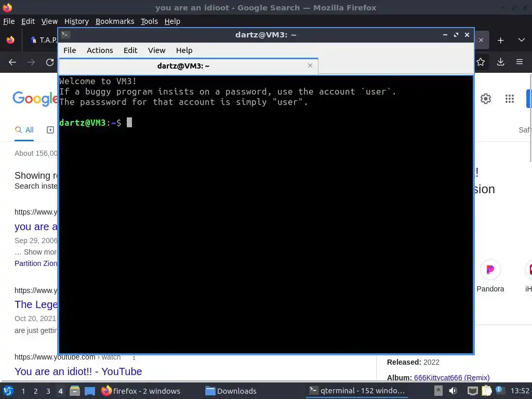
Task: Click Firefox back arrow button
Action: [12, 62]
